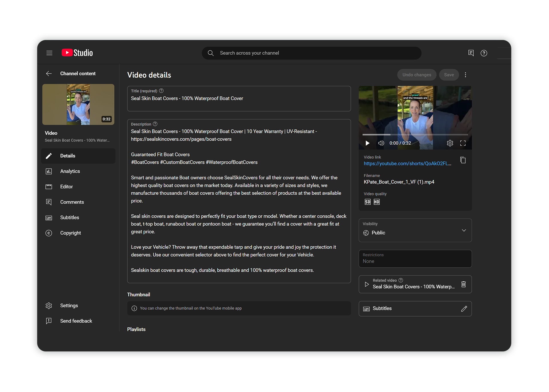Switch to the Details tab
Image resolution: width=549 pixels, height=392 pixels.
pyautogui.click(x=67, y=156)
